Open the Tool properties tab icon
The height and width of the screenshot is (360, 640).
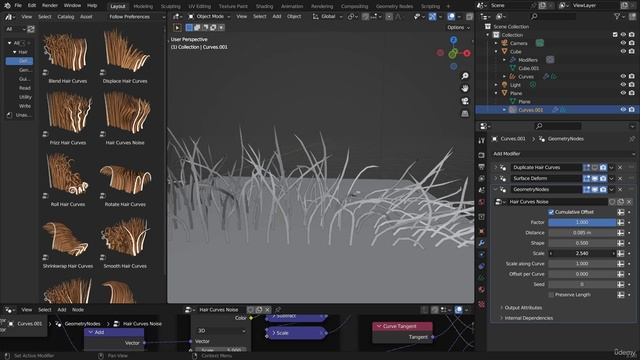coord(482,140)
